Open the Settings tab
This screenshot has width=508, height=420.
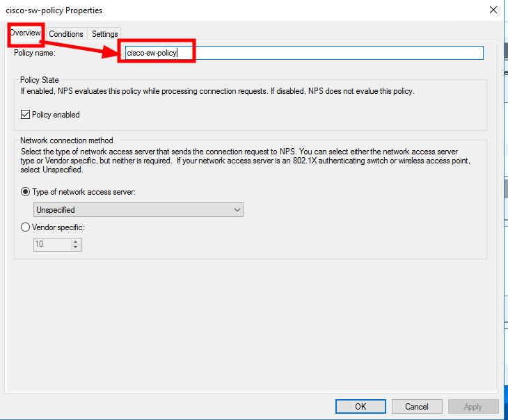[x=104, y=34]
